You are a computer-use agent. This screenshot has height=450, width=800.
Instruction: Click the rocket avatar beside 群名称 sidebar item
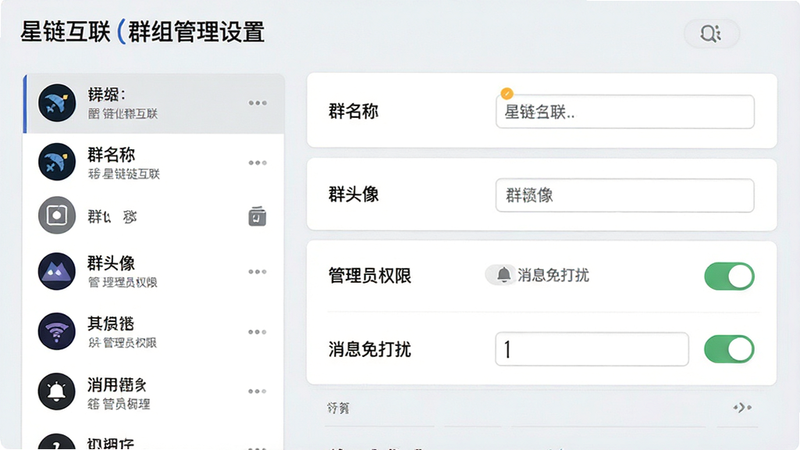pyautogui.click(x=57, y=162)
